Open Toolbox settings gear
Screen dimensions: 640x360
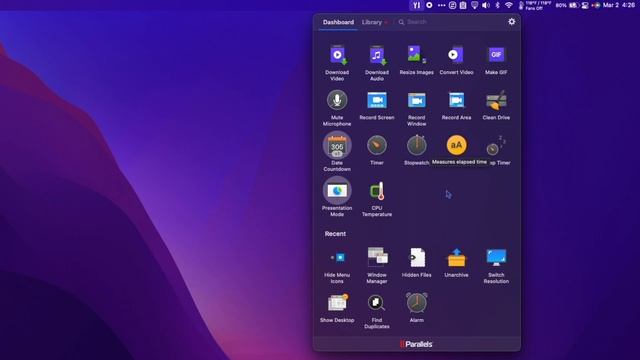(511, 22)
